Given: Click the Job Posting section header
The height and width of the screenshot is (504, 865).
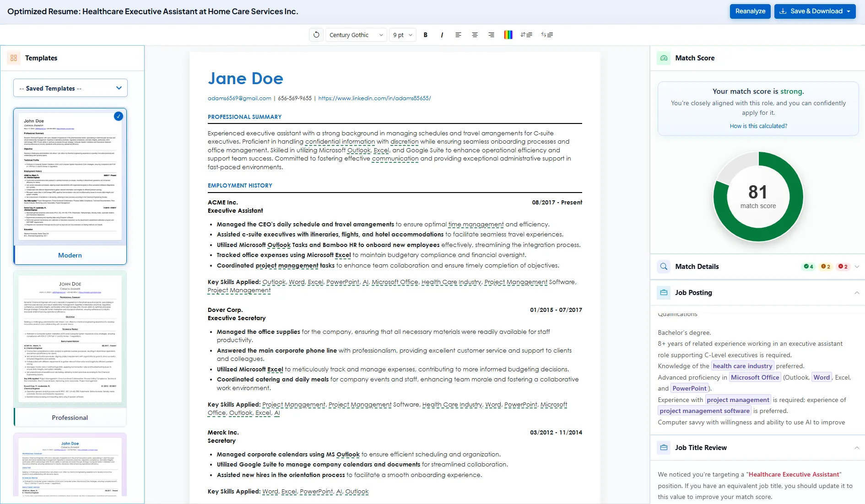Looking at the screenshot, I should [x=757, y=293].
